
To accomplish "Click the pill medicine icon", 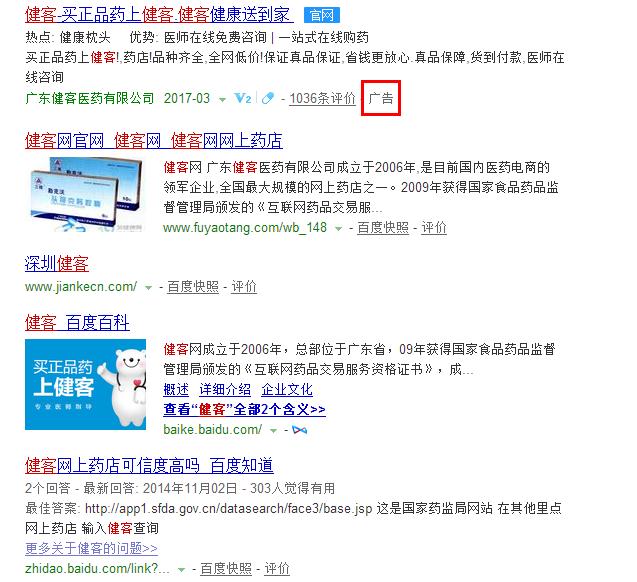I will click(x=268, y=98).
